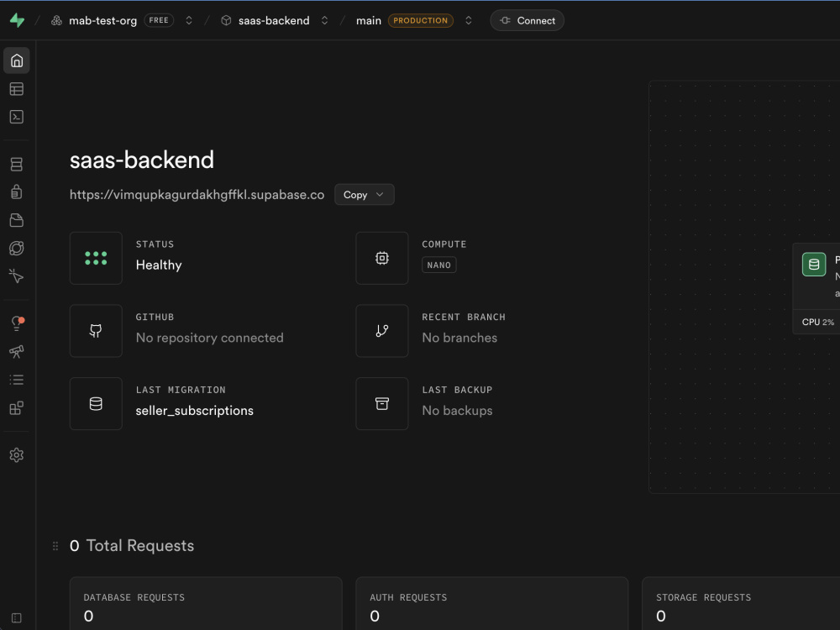
Task: Open the SQL Editor sidebar icon
Action: 17,117
